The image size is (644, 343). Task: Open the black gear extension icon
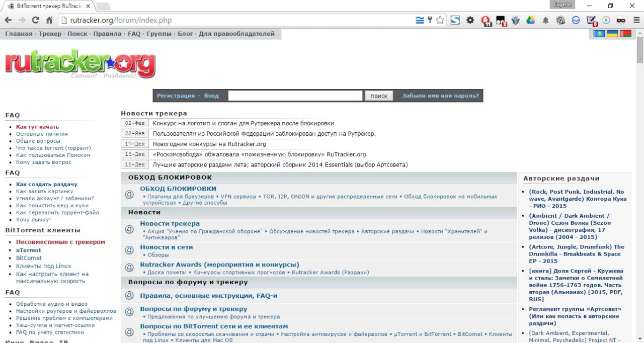(470, 20)
